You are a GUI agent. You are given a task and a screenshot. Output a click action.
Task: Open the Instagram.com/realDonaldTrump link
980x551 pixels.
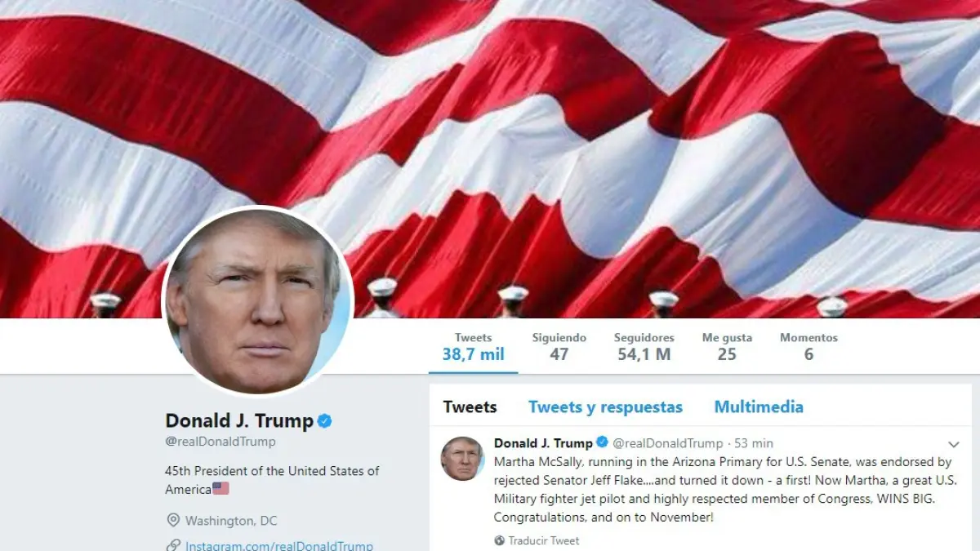(x=279, y=545)
